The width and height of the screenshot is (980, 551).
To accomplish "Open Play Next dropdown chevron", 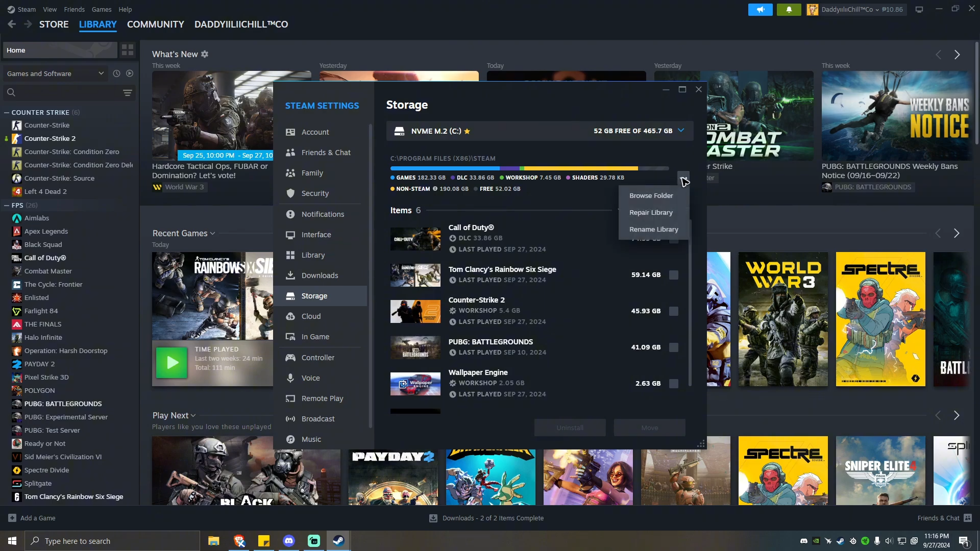I will [193, 416].
